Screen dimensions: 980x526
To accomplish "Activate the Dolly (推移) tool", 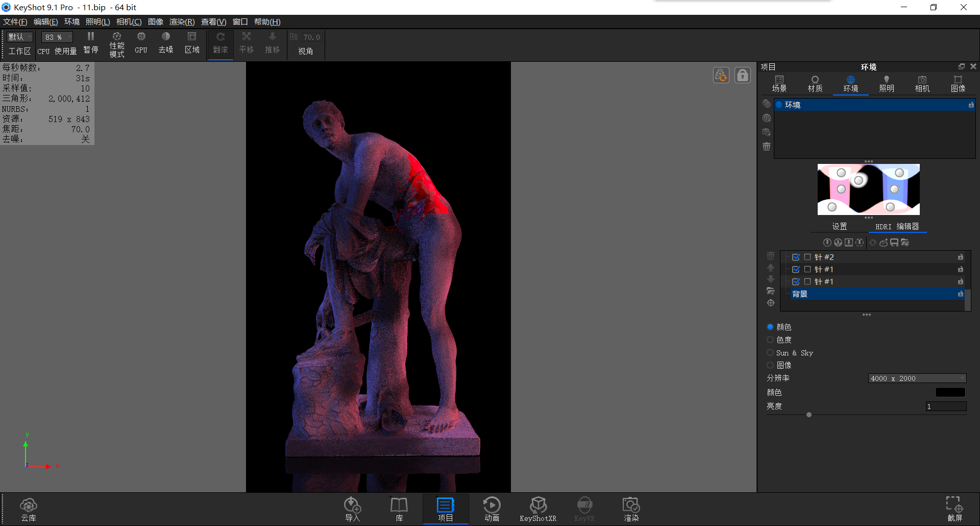I will pos(272,43).
